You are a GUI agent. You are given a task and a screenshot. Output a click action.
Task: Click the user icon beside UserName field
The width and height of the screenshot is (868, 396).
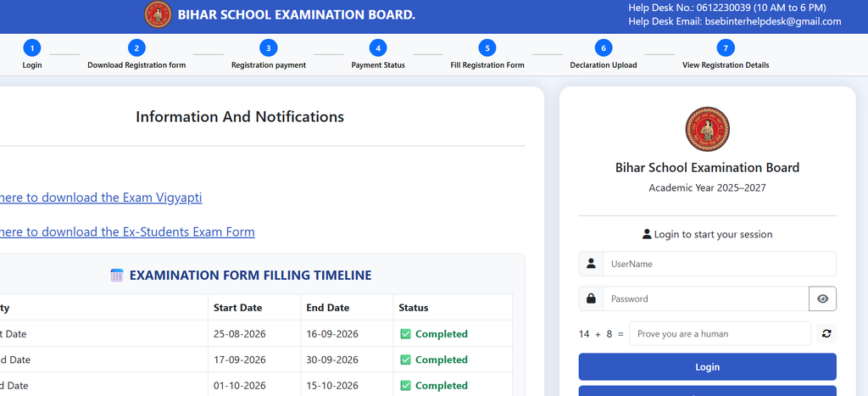pyautogui.click(x=591, y=264)
